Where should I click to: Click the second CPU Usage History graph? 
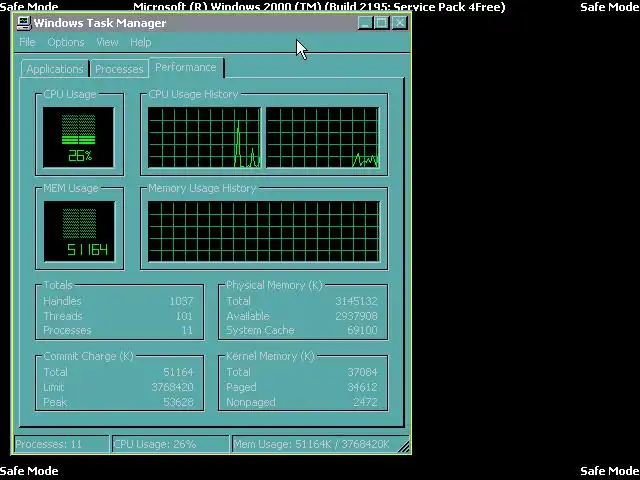coord(322,138)
